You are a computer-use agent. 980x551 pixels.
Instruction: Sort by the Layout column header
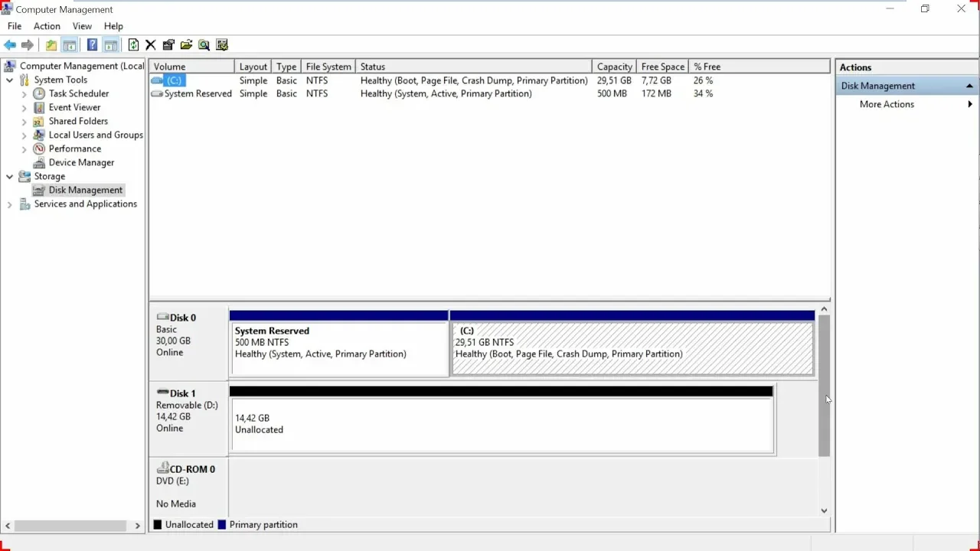coord(253,67)
